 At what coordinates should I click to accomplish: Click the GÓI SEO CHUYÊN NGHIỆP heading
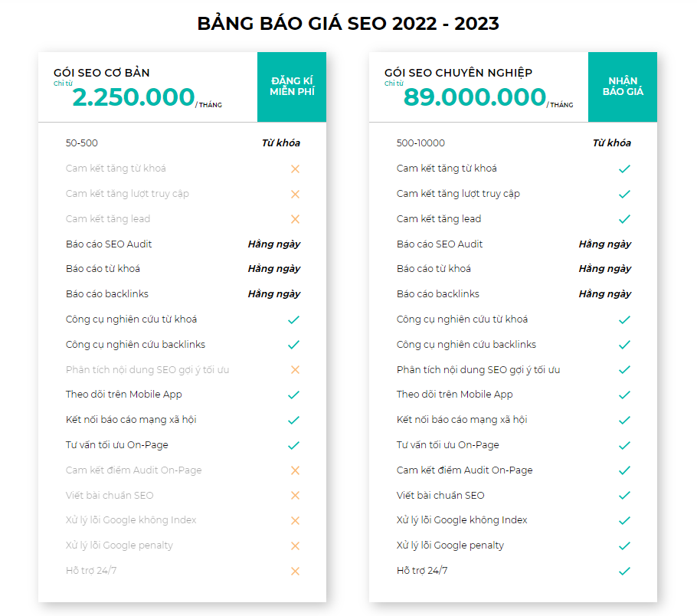point(458,73)
